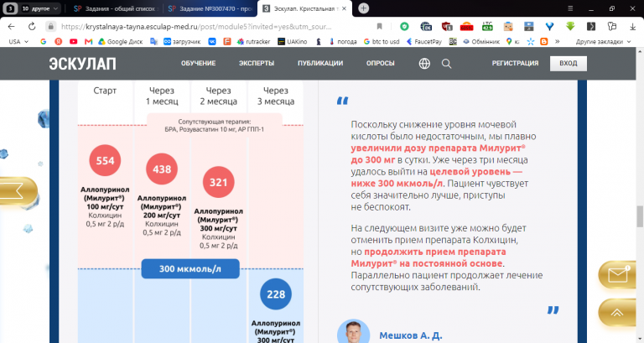This screenshot has width=644, height=343.
Task: Open the Google bookmark icon
Action: point(43,41)
